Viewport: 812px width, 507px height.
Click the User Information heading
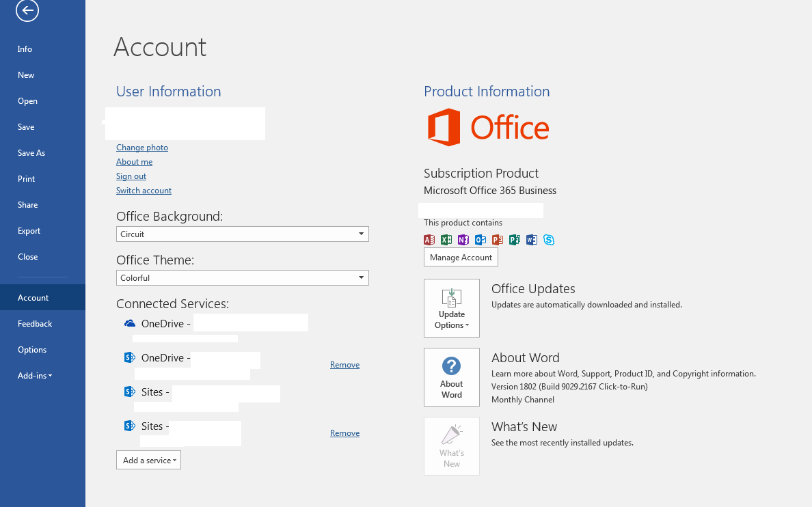point(168,91)
